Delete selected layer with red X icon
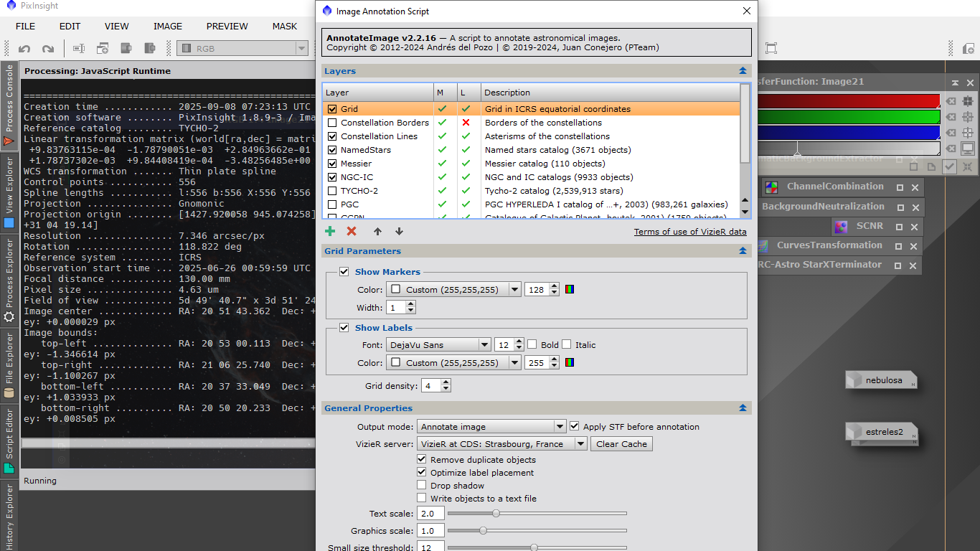 pos(352,231)
